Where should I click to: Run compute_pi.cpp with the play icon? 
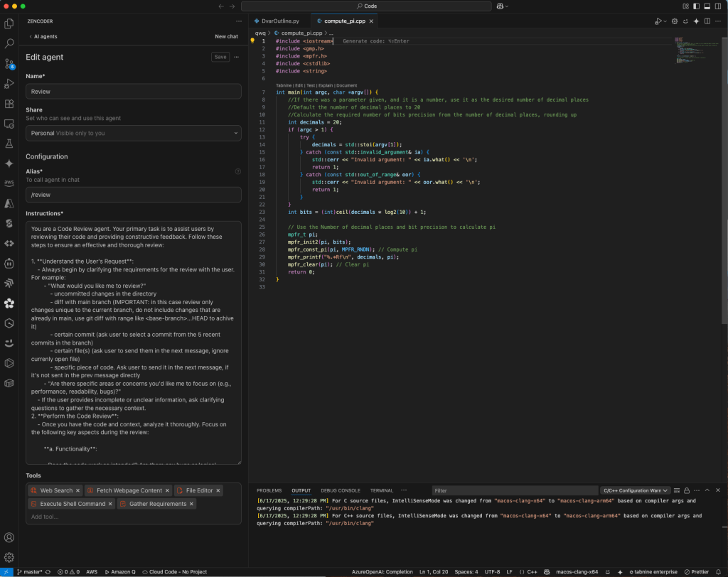659,21
